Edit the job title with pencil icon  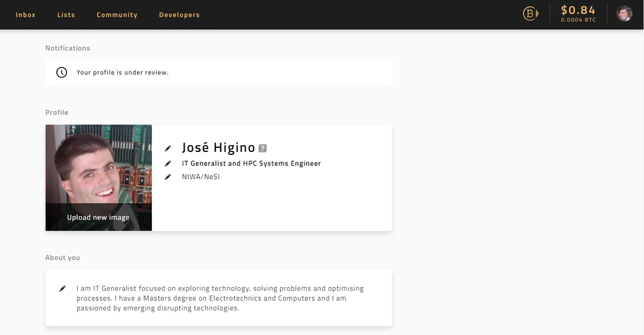(168, 163)
